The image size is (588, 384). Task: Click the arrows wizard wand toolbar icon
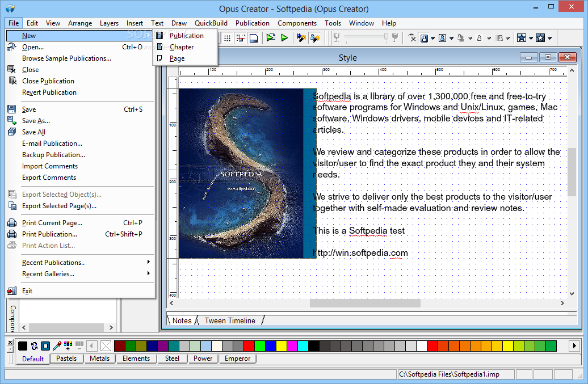301,38
